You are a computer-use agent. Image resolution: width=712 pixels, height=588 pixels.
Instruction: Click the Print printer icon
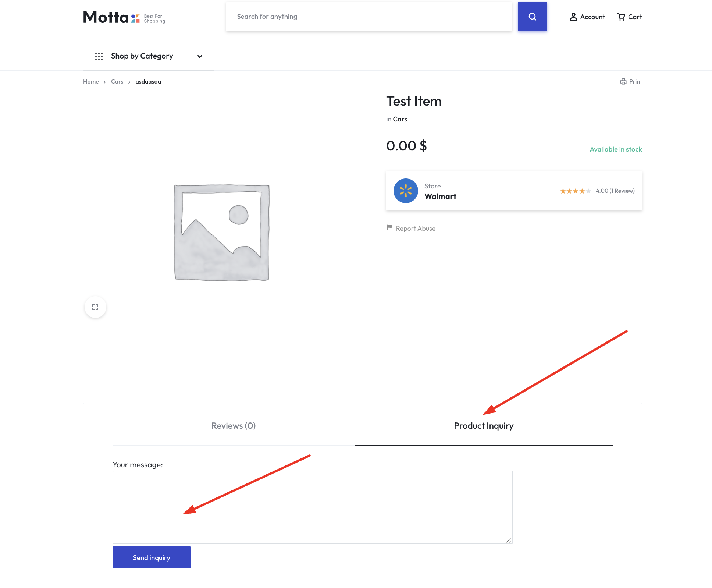623,81
